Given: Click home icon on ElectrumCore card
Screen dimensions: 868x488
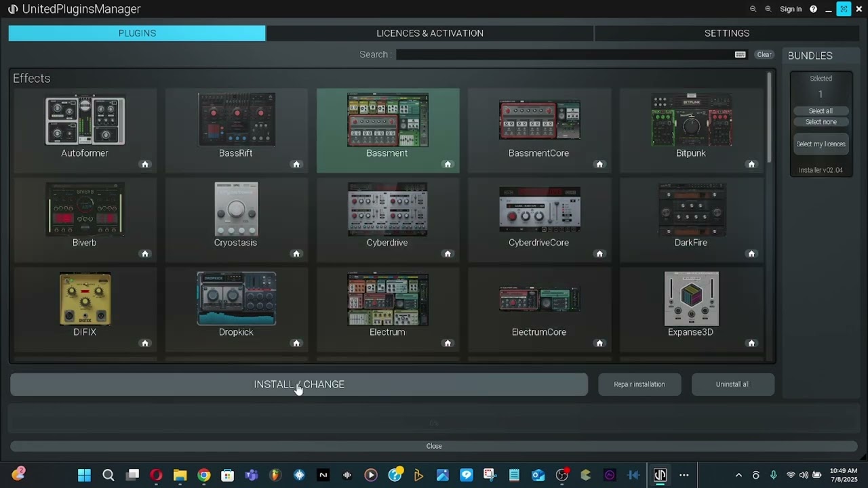Looking at the screenshot, I should point(599,343).
